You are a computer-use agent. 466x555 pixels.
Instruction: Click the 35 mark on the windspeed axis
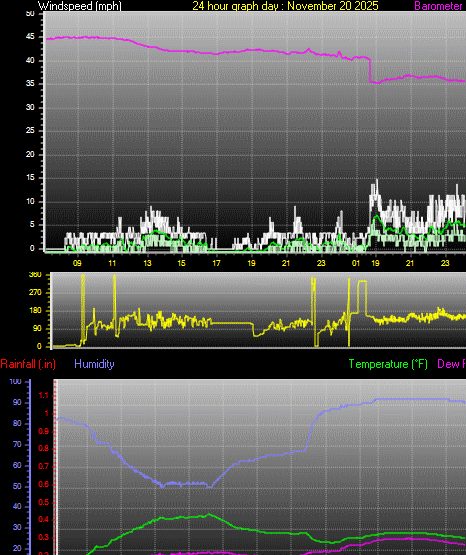coord(30,84)
